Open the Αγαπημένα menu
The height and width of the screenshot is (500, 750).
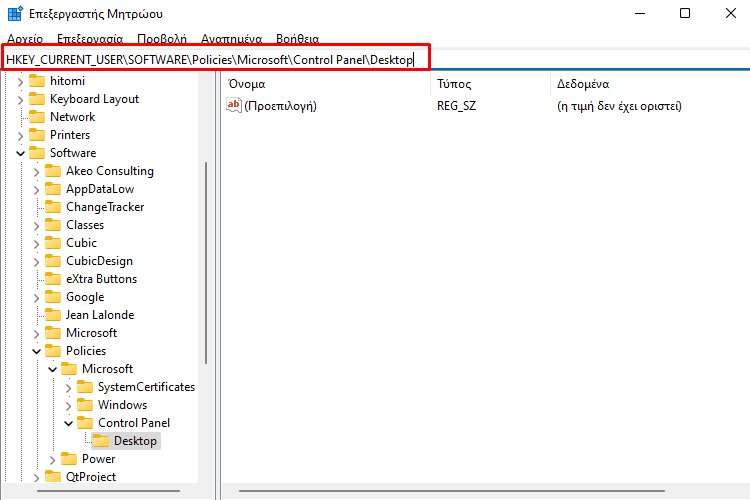tap(232, 39)
